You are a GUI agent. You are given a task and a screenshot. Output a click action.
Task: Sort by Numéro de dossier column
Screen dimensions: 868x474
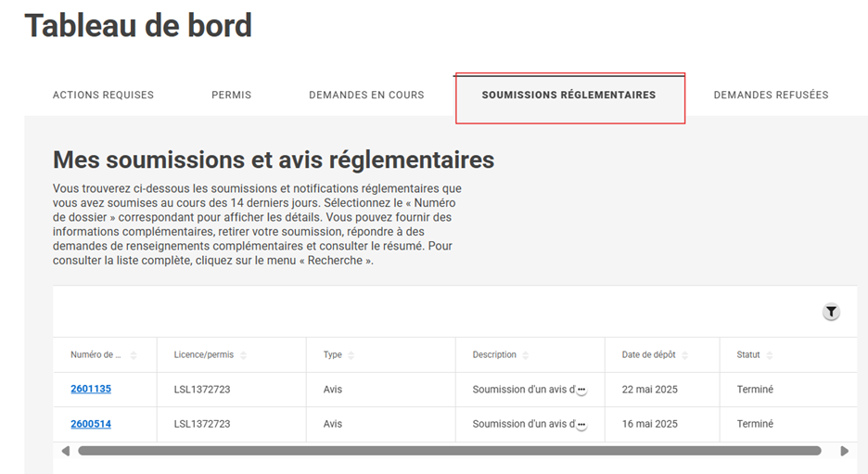[134, 355]
